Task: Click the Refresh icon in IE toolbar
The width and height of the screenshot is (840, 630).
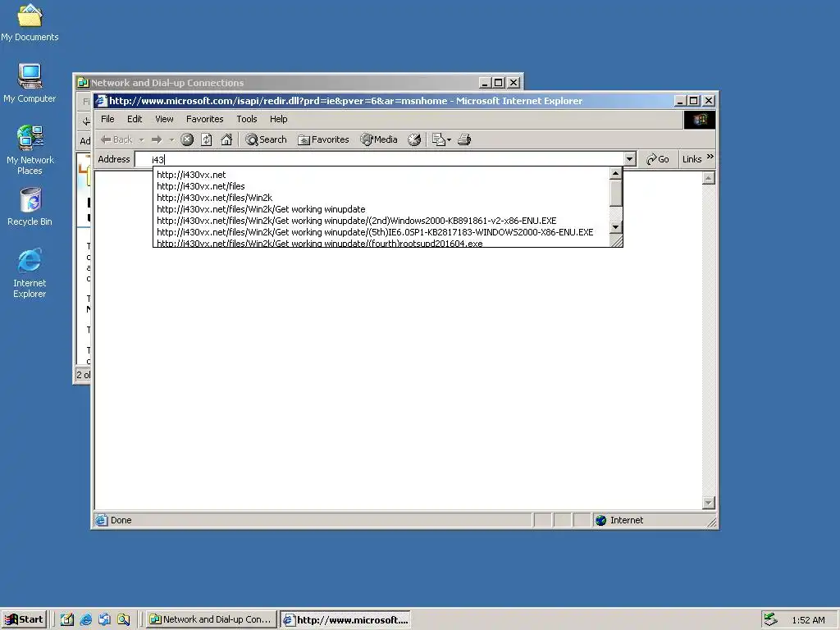Action: (x=206, y=139)
